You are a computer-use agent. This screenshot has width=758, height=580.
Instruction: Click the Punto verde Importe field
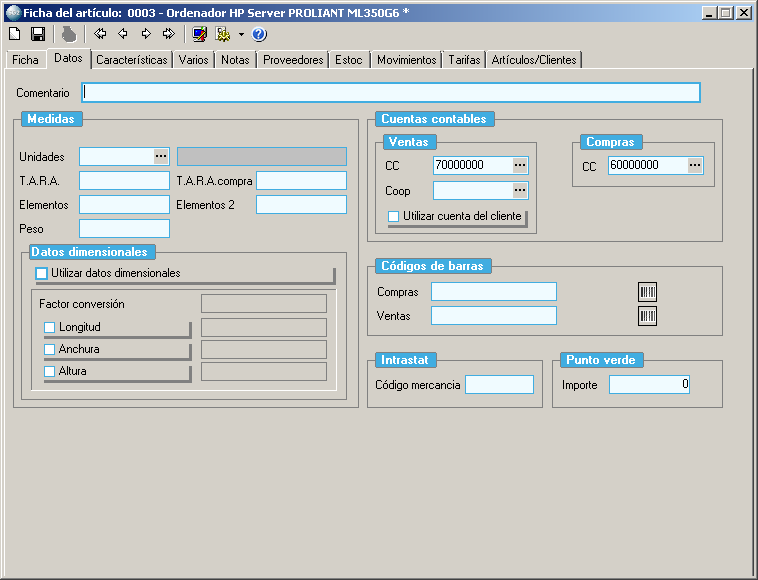click(x=649, y=385)
